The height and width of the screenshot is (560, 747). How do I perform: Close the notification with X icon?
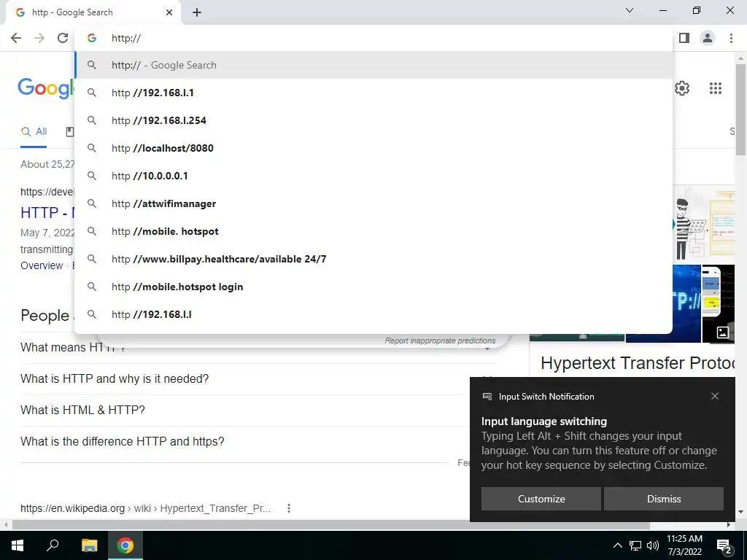point(715,396)
